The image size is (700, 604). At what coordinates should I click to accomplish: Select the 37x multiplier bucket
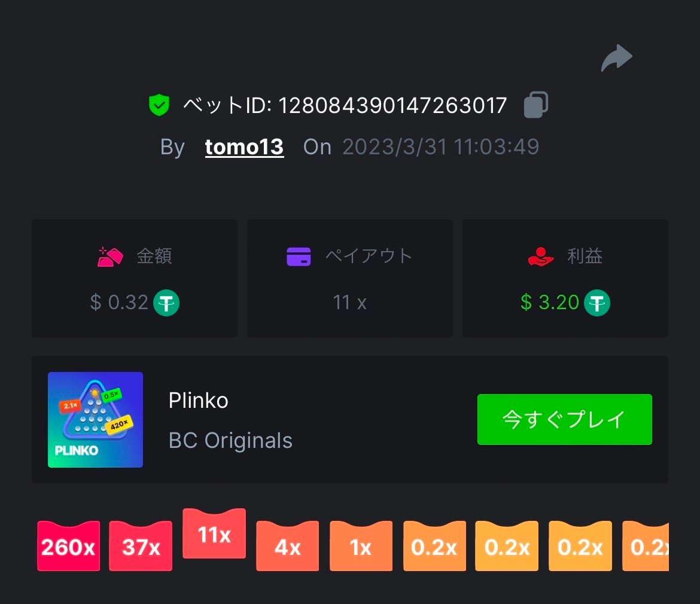141,545
